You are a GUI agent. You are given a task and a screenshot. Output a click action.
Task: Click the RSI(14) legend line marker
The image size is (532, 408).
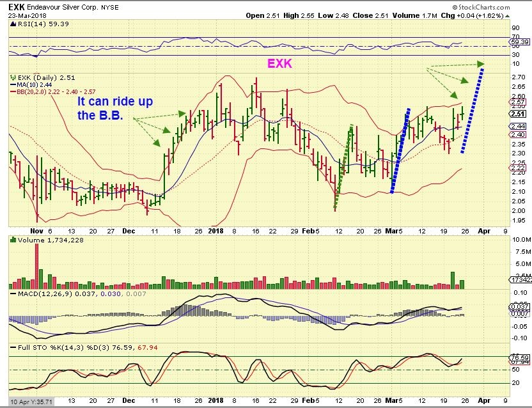pos(12,23)
